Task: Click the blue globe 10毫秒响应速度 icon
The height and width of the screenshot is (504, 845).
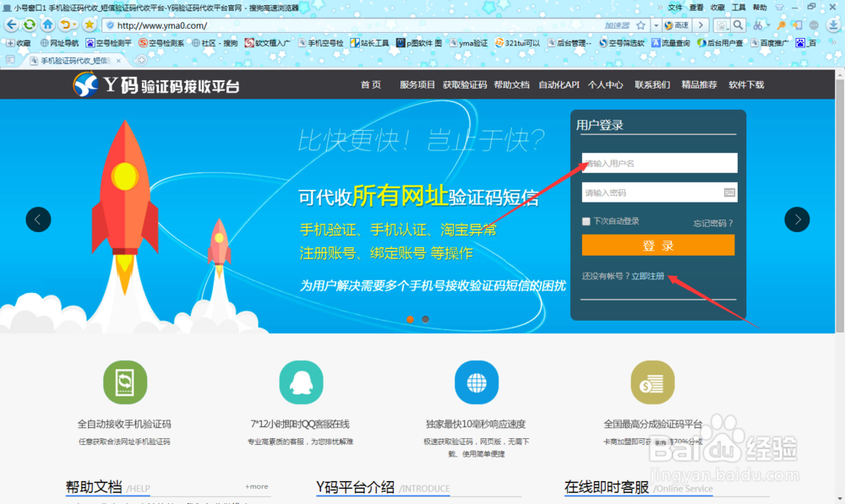Action: click(x=477, y=382)
